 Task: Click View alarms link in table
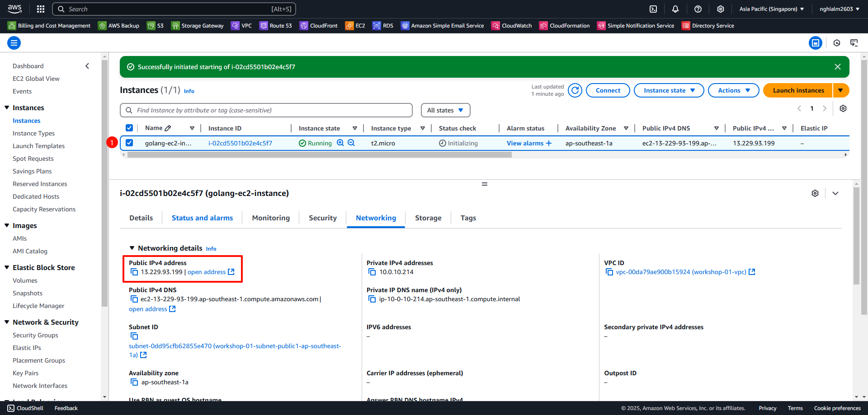click(529, 143)
